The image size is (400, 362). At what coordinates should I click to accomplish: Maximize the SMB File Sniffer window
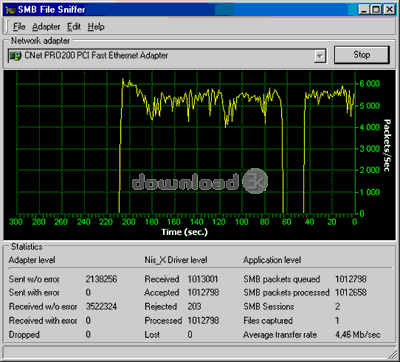tap(376, 10)
